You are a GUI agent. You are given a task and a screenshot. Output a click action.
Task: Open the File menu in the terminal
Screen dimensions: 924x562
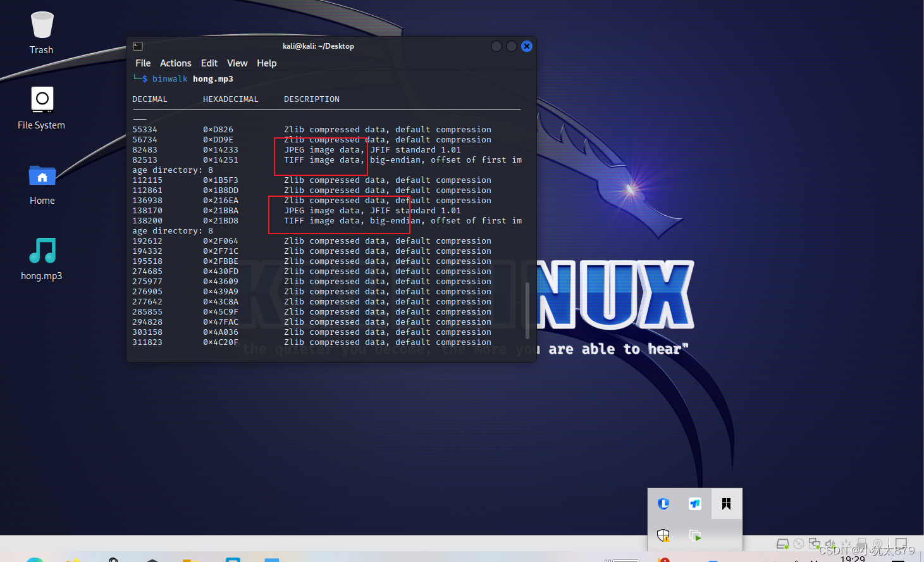tap(143, 63)
